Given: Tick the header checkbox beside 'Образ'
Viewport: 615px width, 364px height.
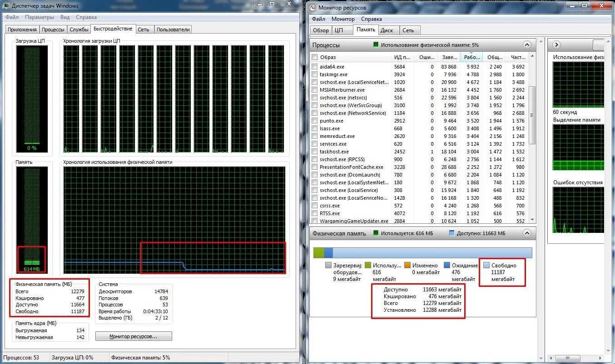Looking at the screenshot, I should (x=315, y=57).
